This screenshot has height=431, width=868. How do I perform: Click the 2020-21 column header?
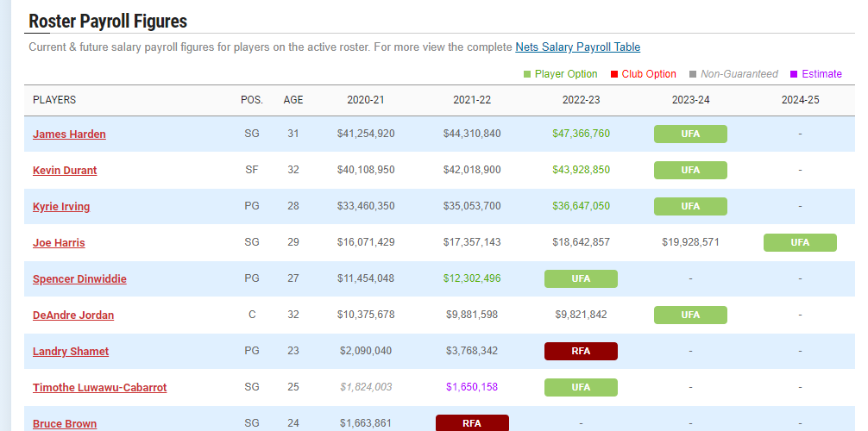365,100
